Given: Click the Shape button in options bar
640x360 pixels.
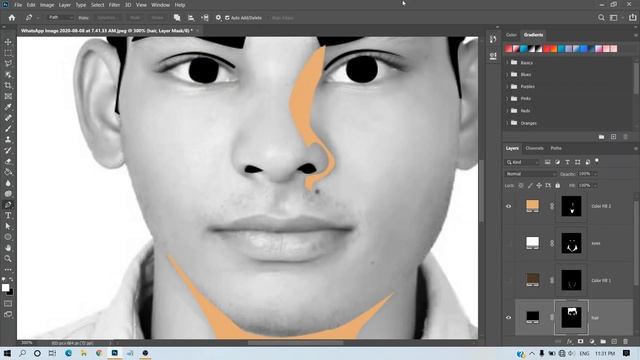Looking at the screenshot, I should point(158,18).
